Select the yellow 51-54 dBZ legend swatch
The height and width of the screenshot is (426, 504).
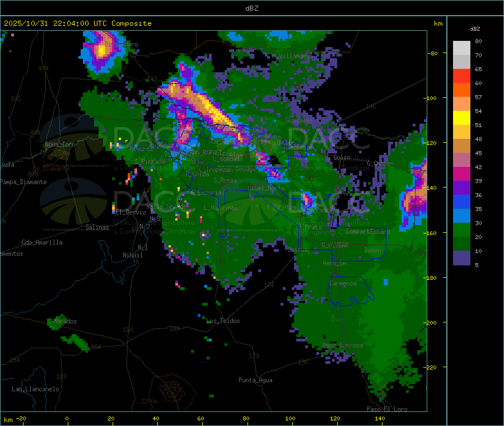(x=461, y=118)
